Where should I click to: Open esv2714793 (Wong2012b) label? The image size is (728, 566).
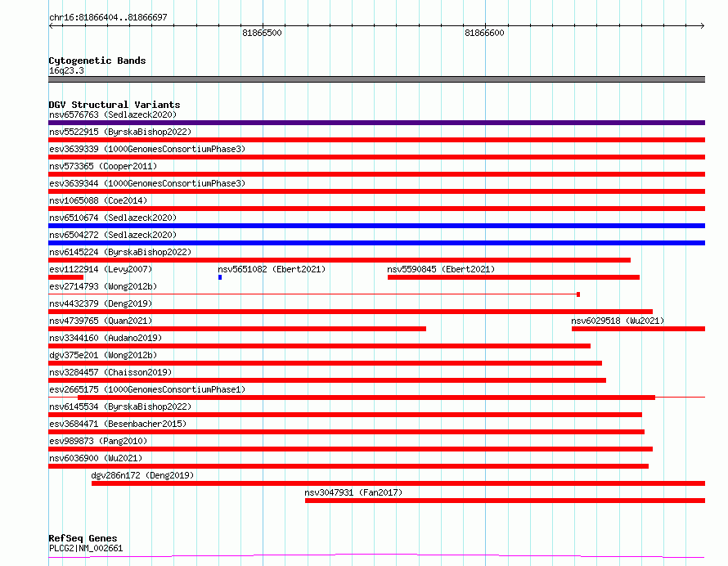[103, 286]
